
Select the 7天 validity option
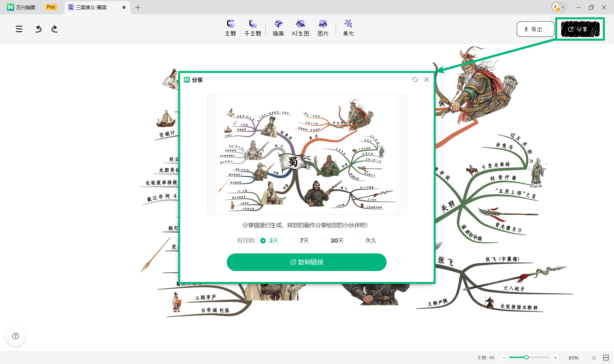pyautogui.click(x=300, y=241)
